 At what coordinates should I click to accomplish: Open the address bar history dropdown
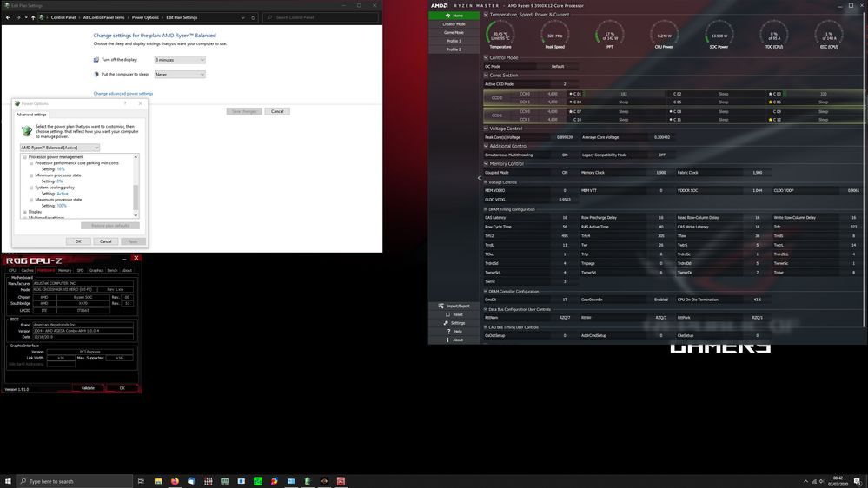243,17
